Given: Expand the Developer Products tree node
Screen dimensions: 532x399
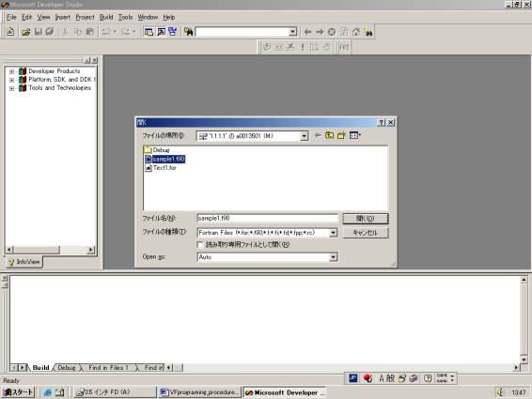Looking at the screenshot, I should click(12, 71).
